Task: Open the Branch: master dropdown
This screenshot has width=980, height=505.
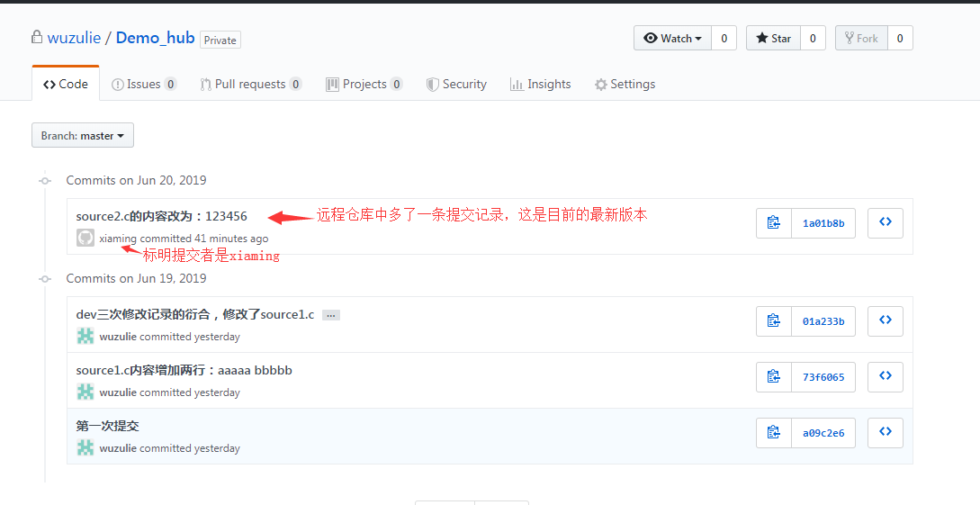Action: pyautogui.click(x=83, y=135)
